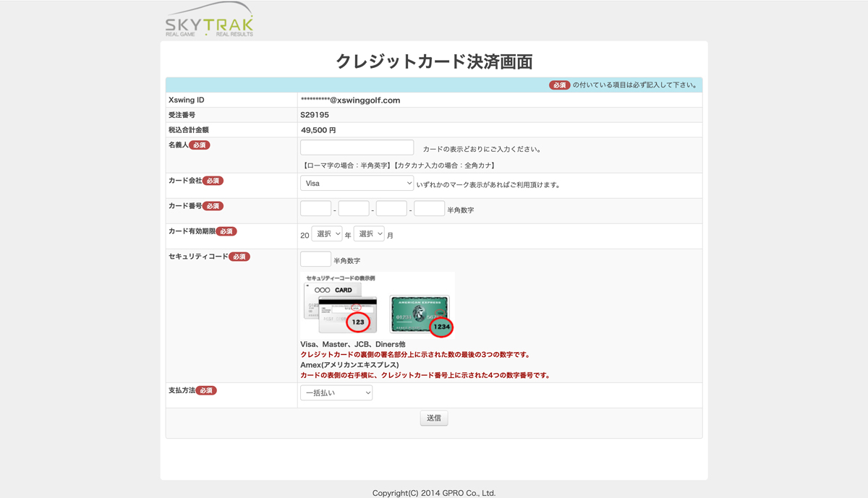Click the 必須 badge in the blue notice bar

559,85
